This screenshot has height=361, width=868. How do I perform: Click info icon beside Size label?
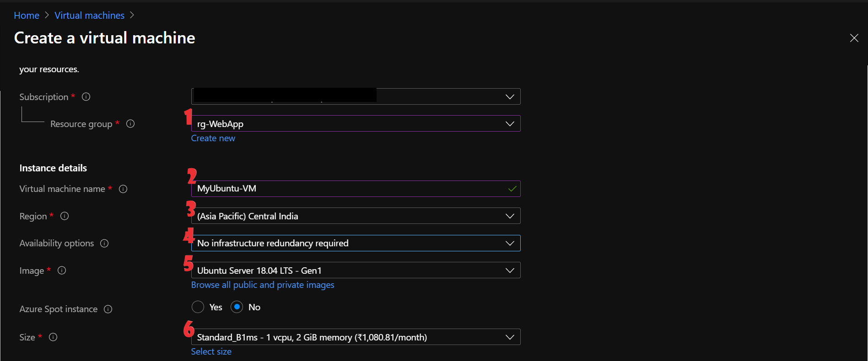click(53, 337)
